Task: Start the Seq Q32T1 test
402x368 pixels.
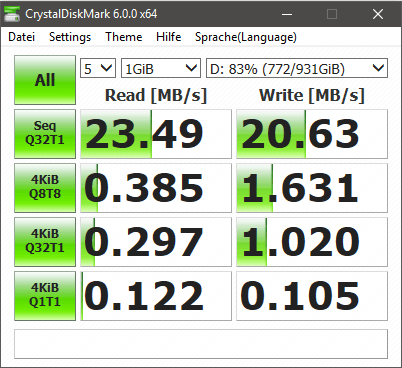Action: coord(45,134)
